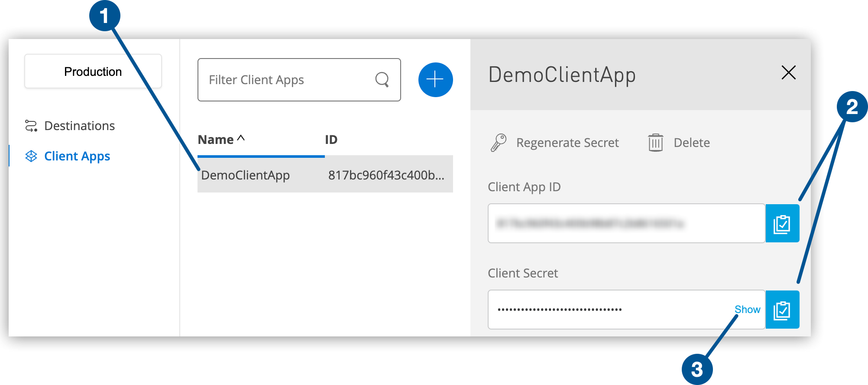This screenshot has width=868, height=385.
Task: Show the hidden Client Secret value
Action: (x=747, y=310)
